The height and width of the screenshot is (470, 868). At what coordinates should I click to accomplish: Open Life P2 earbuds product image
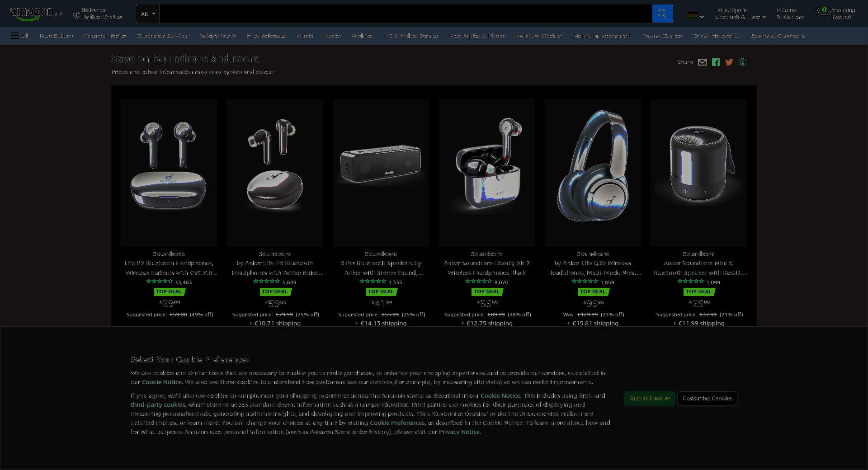tap(169, 173)
